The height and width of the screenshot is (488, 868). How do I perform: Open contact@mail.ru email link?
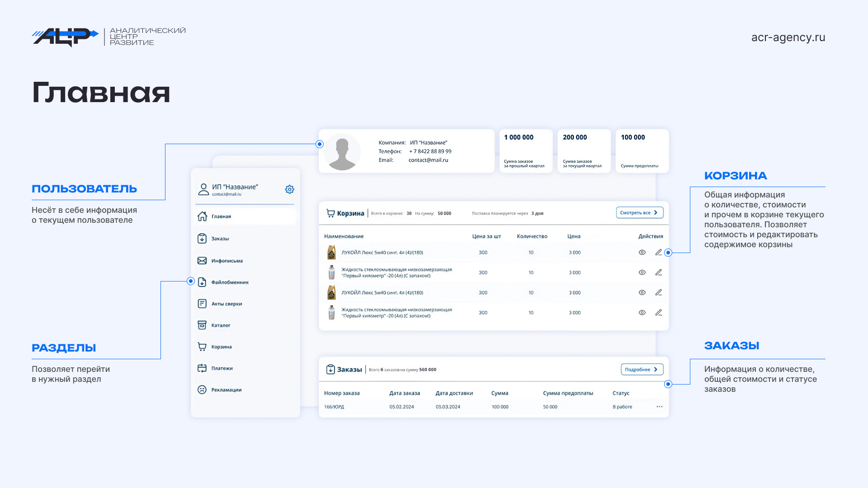428,160
